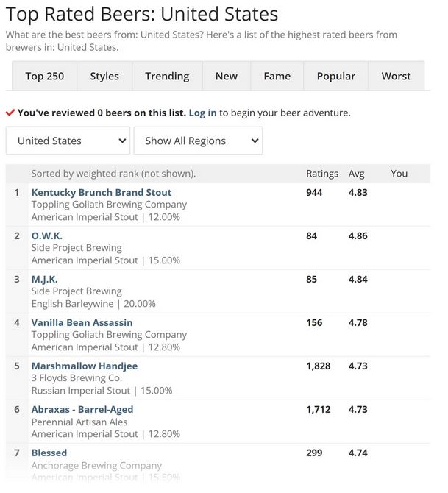Screen dimensions: 448x493
Task: View the Worst beers tab
Action: click(x=396, y=76)
